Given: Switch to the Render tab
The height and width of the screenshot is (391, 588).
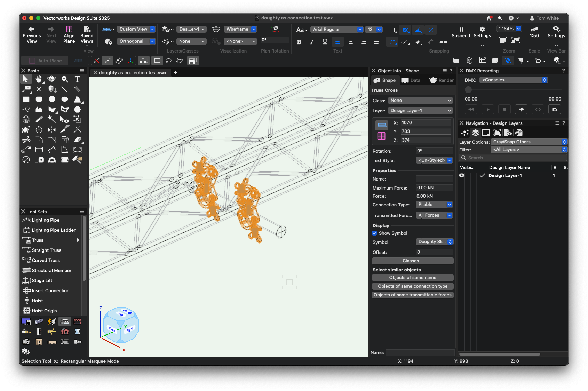Looking at the screenshot, I should click(x=442, y=80).
